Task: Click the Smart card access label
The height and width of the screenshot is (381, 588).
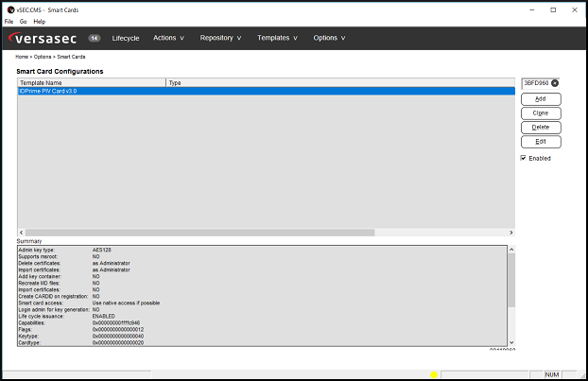Action: click(41, 303)
